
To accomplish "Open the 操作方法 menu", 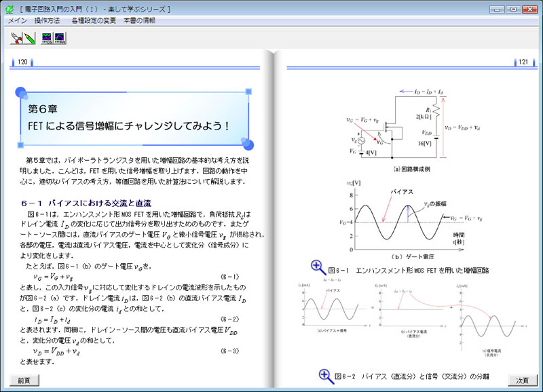I will coord(47,21).
